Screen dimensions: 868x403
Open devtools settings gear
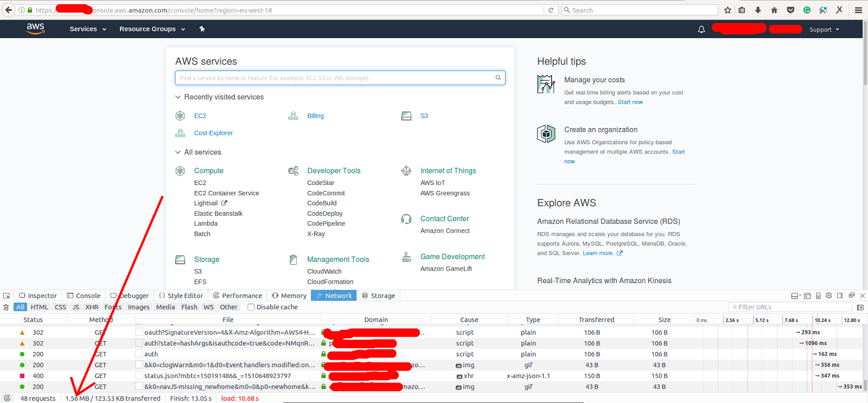[x=828, y=296]
